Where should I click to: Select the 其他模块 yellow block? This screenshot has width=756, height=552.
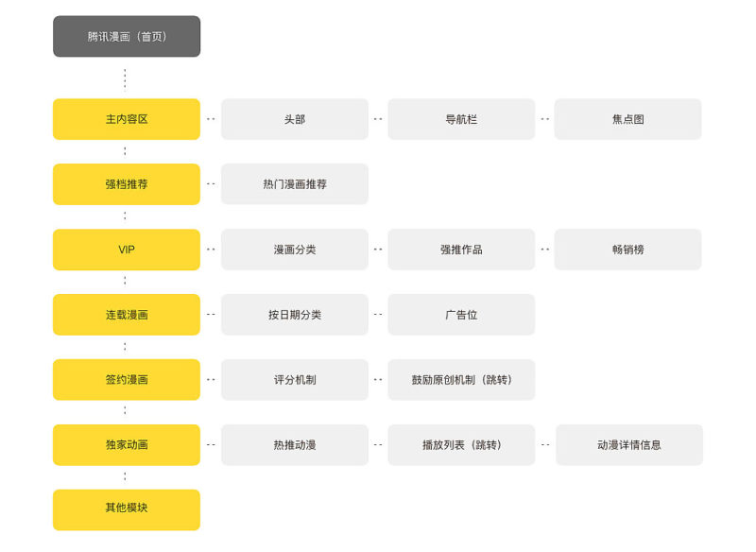(127, 510)
